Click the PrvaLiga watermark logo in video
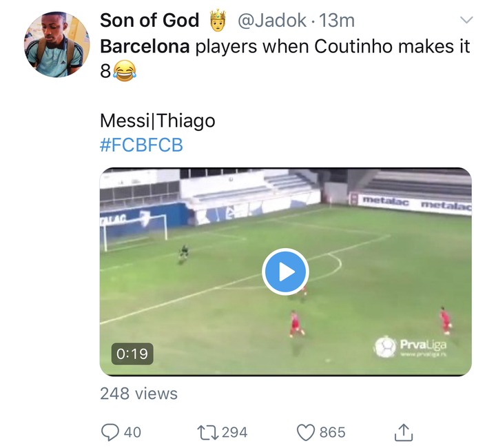This screenshot has height=448, width=496. point(411,347)
